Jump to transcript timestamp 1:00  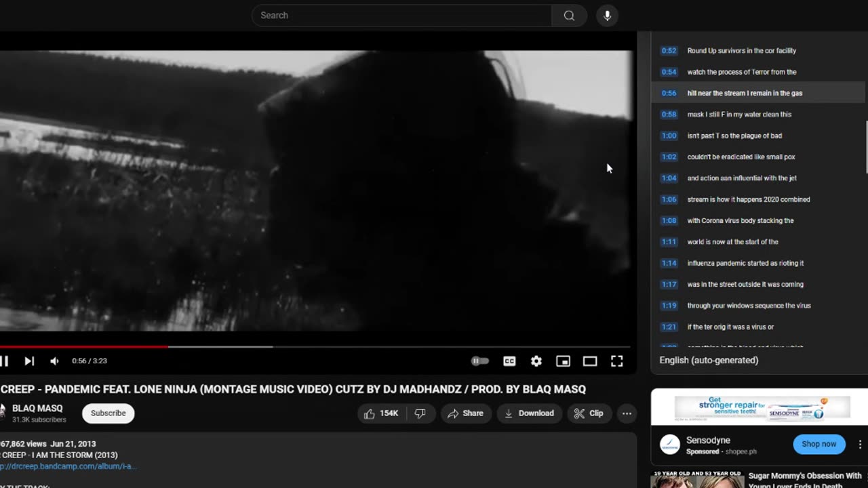[669, 136]
